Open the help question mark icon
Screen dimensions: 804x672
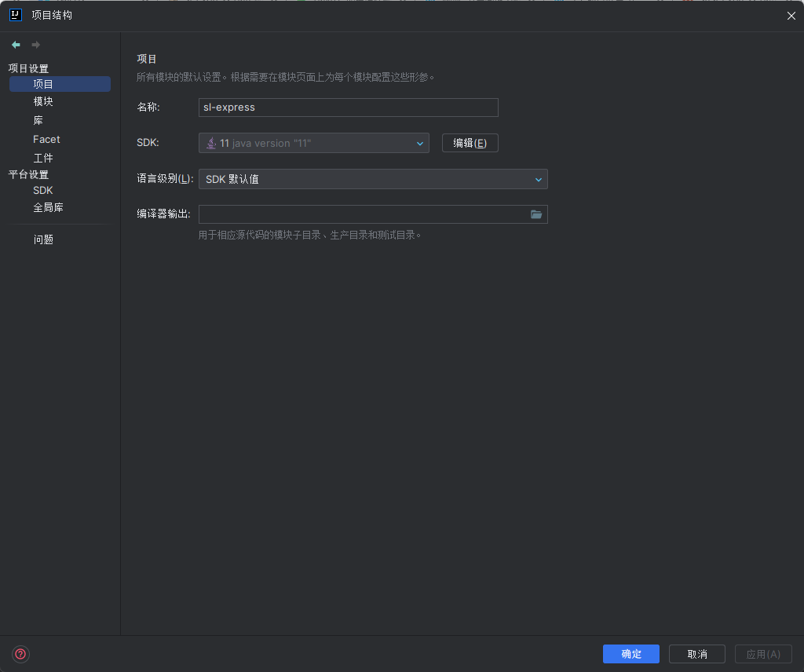coord(20,654)
